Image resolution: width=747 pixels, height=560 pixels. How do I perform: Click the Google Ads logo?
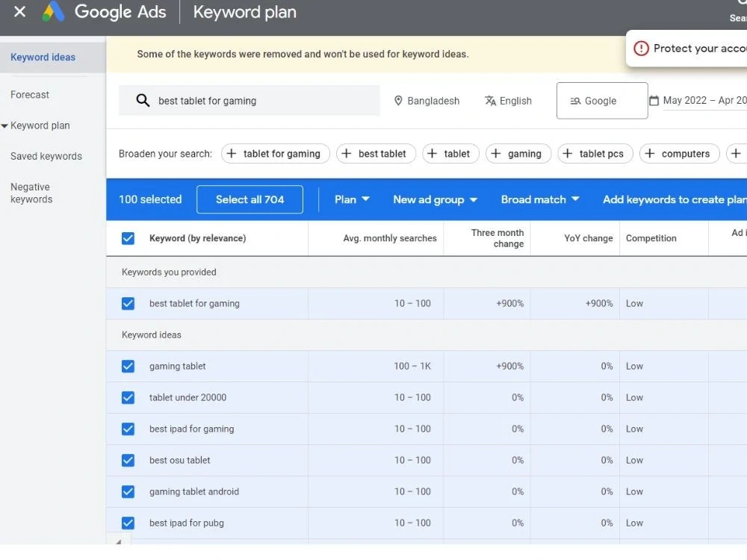click(x=53, y=11)
